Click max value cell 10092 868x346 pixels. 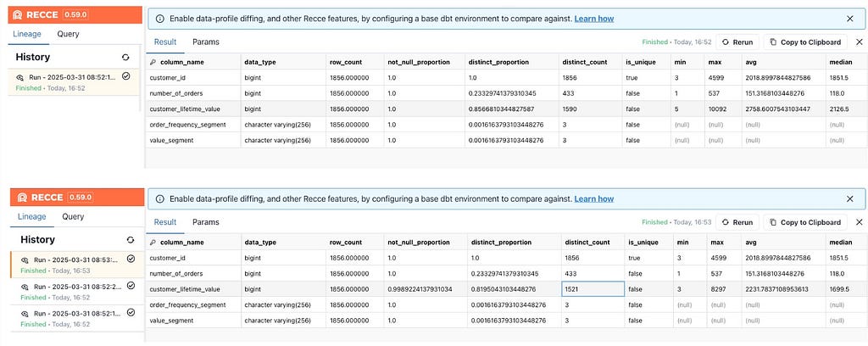tap(723, 109)
